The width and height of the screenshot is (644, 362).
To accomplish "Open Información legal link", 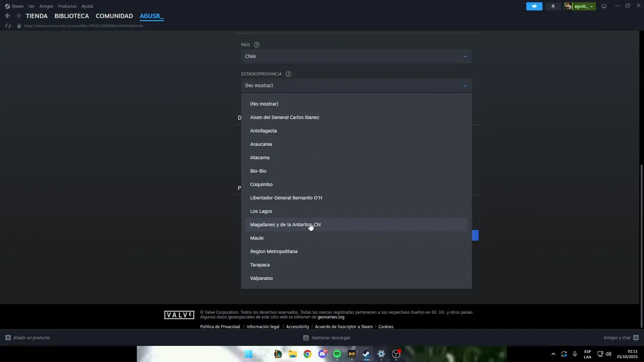I will coord(263,327).
